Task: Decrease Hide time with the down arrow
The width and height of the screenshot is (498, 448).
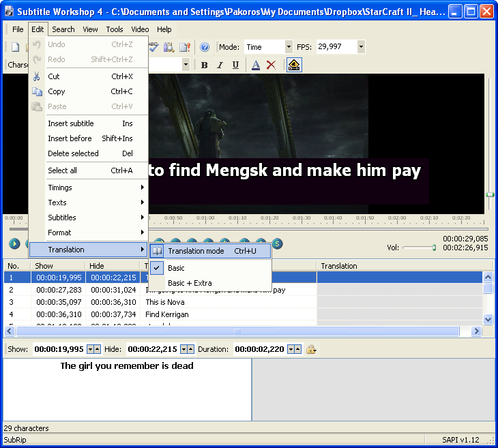Action: (x=184, y=349)
